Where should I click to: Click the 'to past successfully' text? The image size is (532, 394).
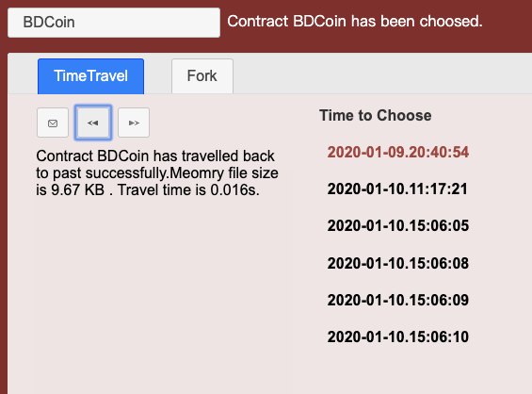pos(102,172)
